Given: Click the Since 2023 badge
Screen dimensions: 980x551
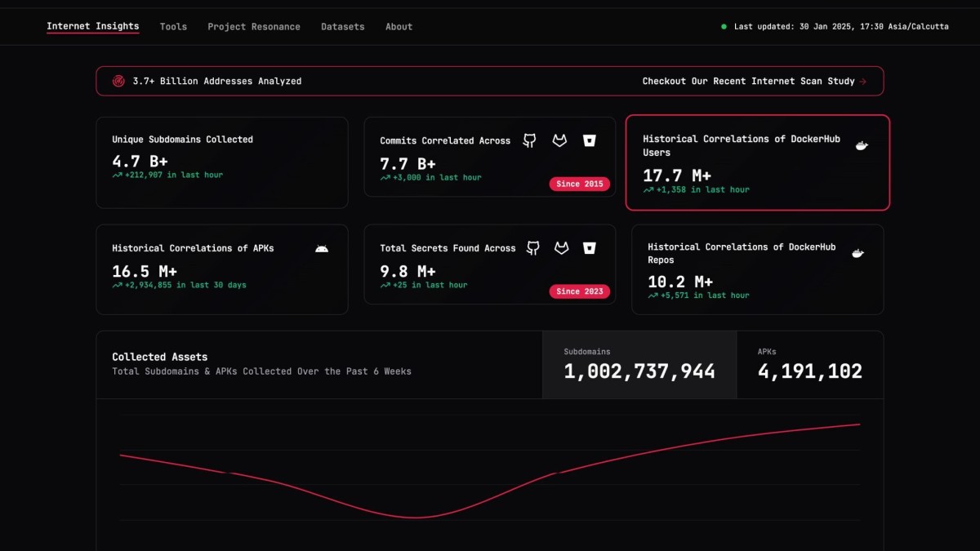Looking at the screenshot, I should (x=580, y=291).
